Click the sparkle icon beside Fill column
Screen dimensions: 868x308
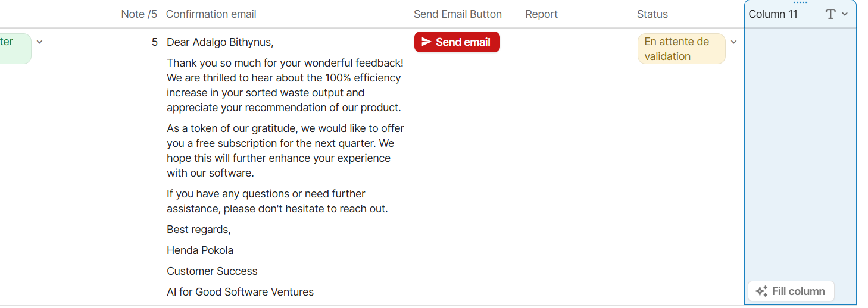pos(761,291)
